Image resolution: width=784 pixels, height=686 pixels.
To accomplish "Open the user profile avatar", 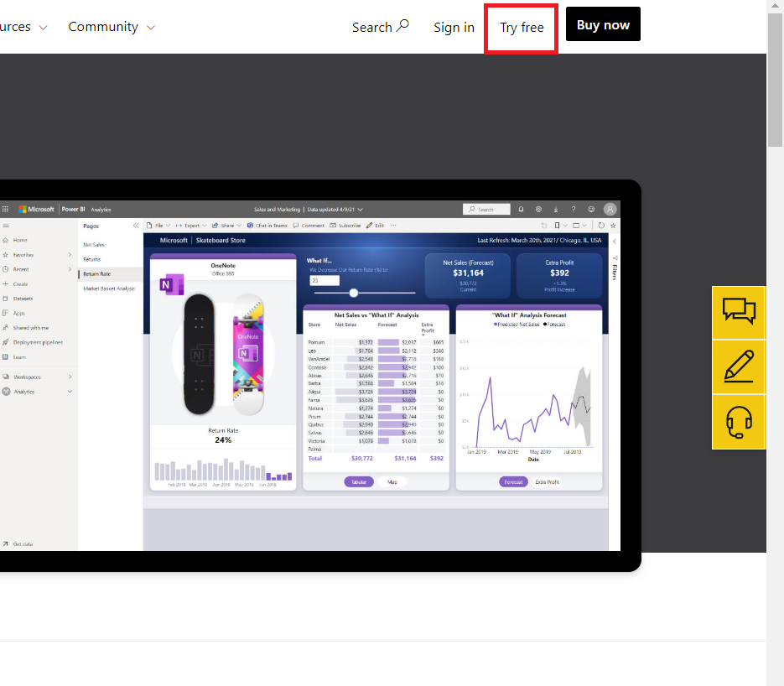I will (x=610, y=209).
